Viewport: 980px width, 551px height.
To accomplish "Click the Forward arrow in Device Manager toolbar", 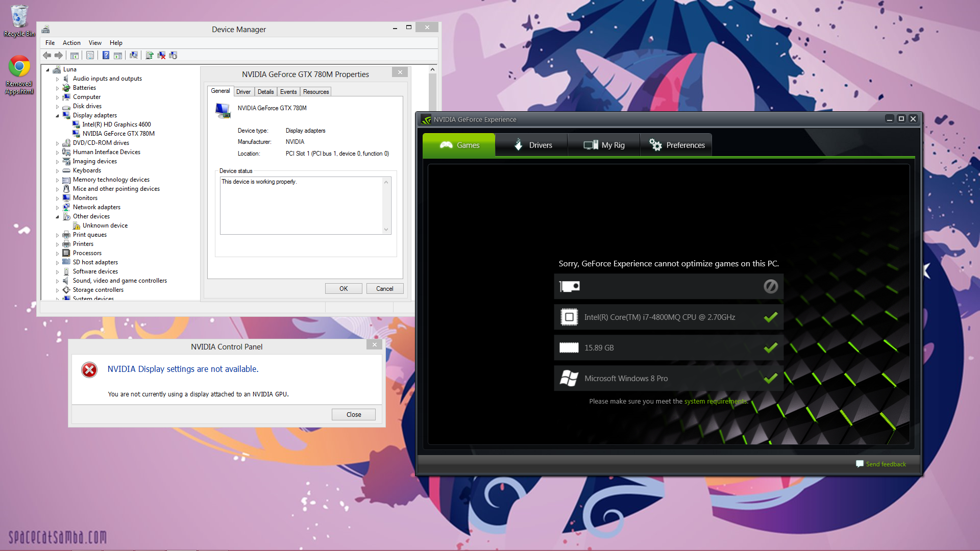I will click(59, 55).
